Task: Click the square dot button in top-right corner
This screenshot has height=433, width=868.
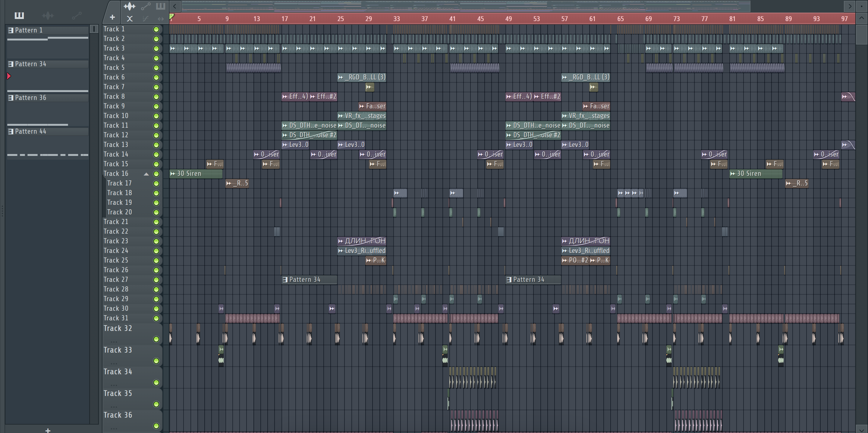Action: click(x=862, y=6)
